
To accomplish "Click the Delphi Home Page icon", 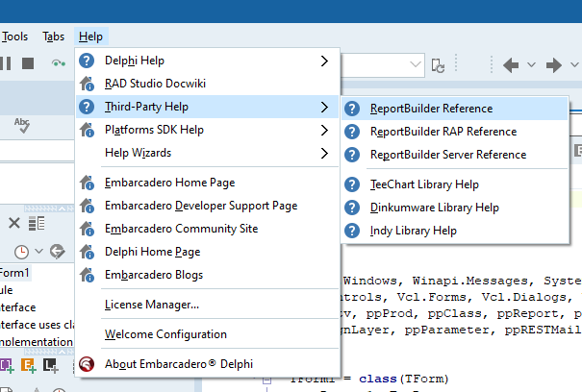I will [x=87, y=252].
